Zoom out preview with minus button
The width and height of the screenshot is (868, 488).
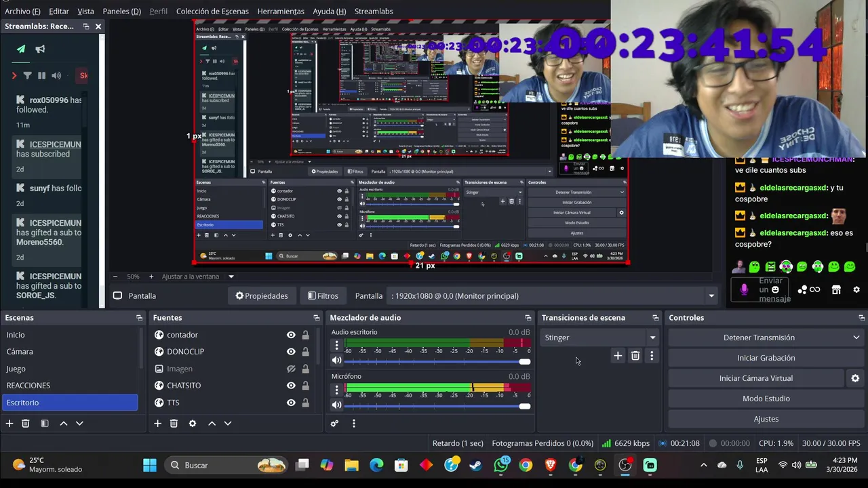click(x=115, y=277)
